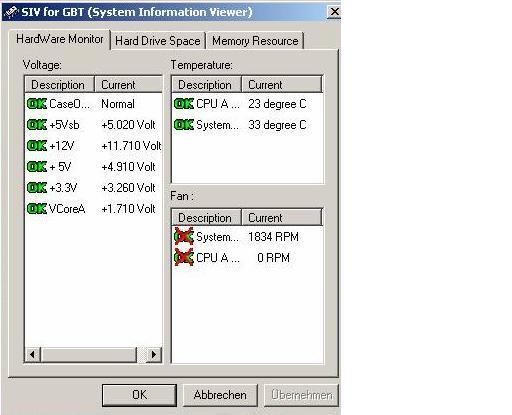Click the +11.710 Volt value
512x415 pixels.
click(131, 146)
